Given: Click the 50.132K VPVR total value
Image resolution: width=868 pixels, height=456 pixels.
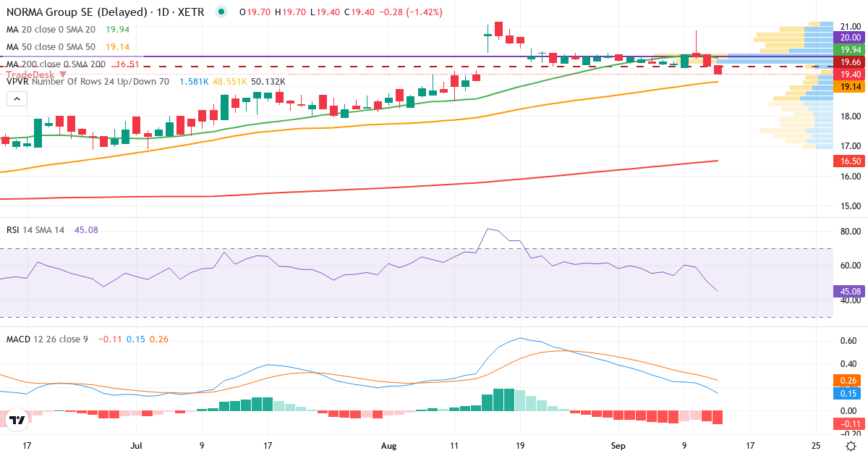Looking at the screenshot, I should coord(268,82).
